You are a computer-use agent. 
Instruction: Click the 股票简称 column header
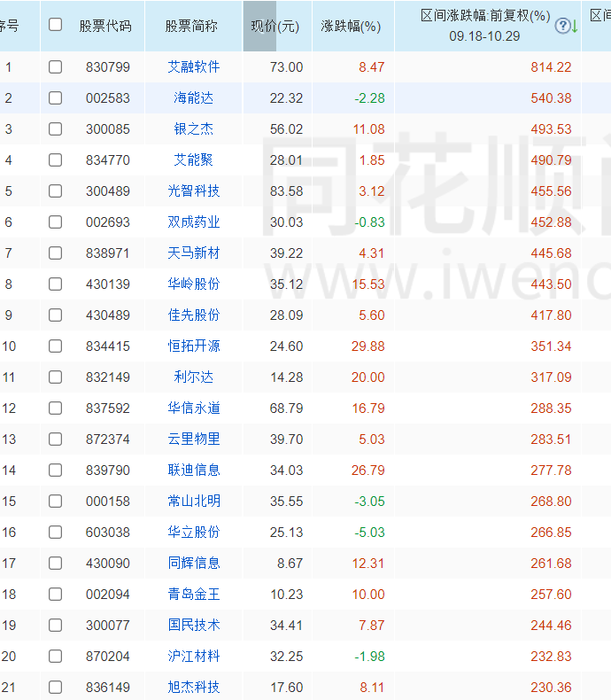click(x=192, y=27)
